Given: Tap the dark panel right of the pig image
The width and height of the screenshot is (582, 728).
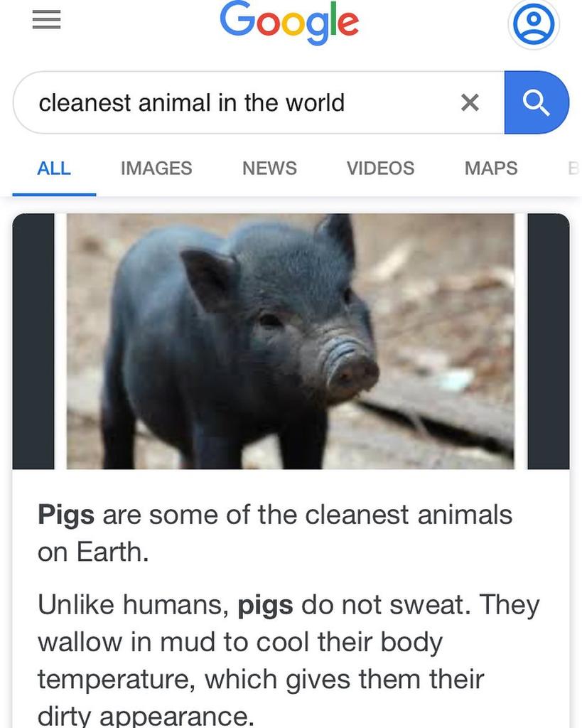Looking at the screenshot, I should click(549, 341).
